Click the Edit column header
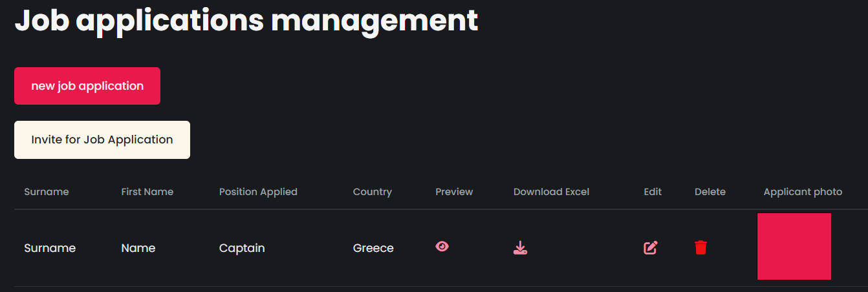Viewport: 868px width, 292px height. 653,192
